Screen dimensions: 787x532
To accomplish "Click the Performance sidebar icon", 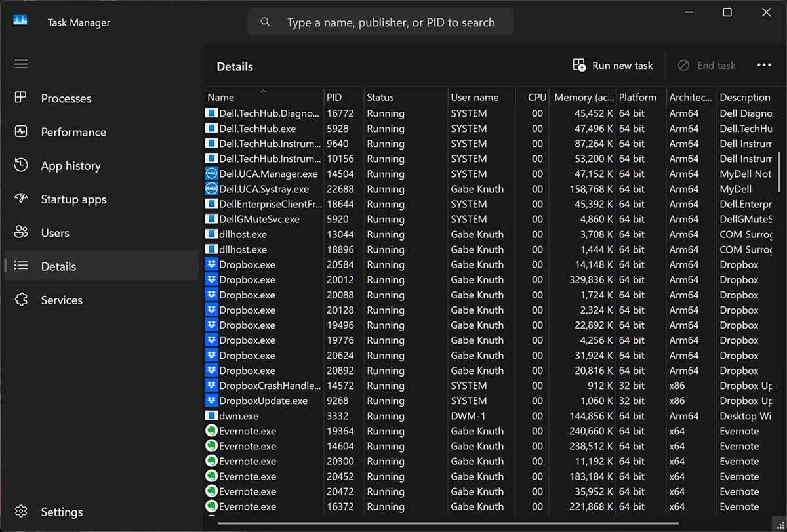I will [x=21, y=131].
